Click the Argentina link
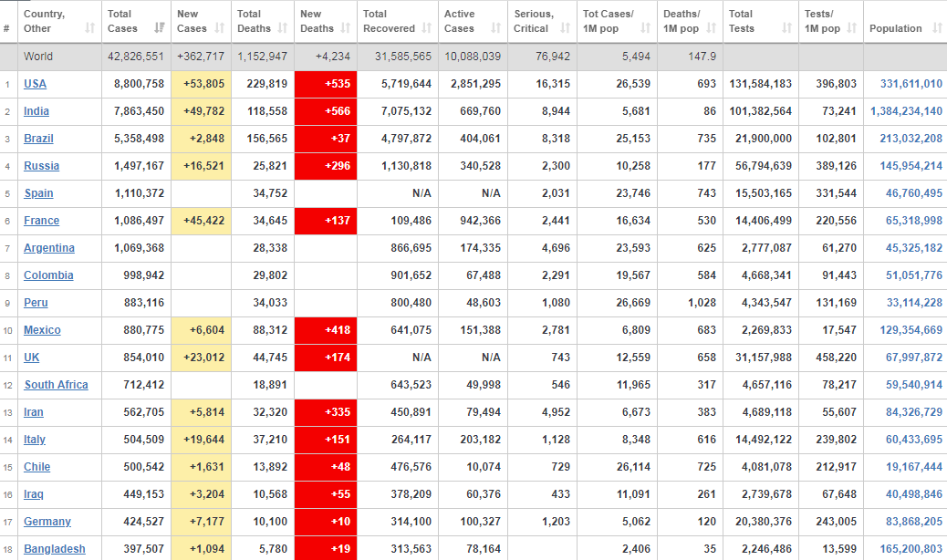The image size is (947, 560). point(49,248)
